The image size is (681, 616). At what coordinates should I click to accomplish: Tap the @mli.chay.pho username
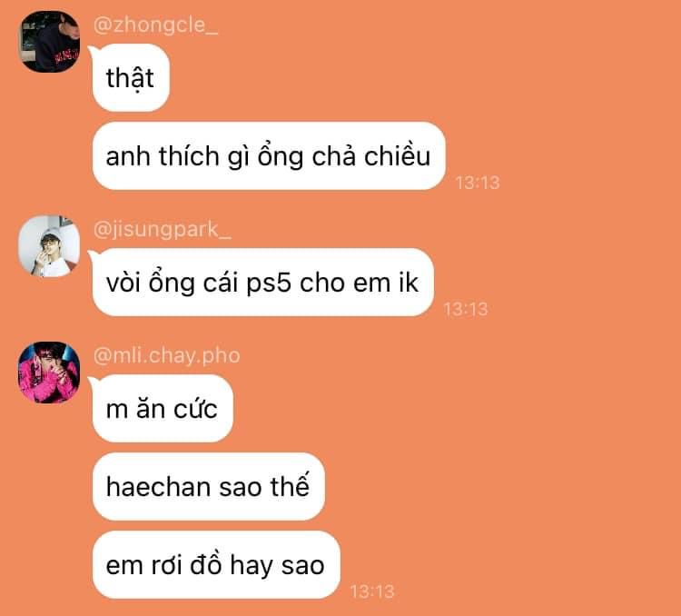(167, 355)
